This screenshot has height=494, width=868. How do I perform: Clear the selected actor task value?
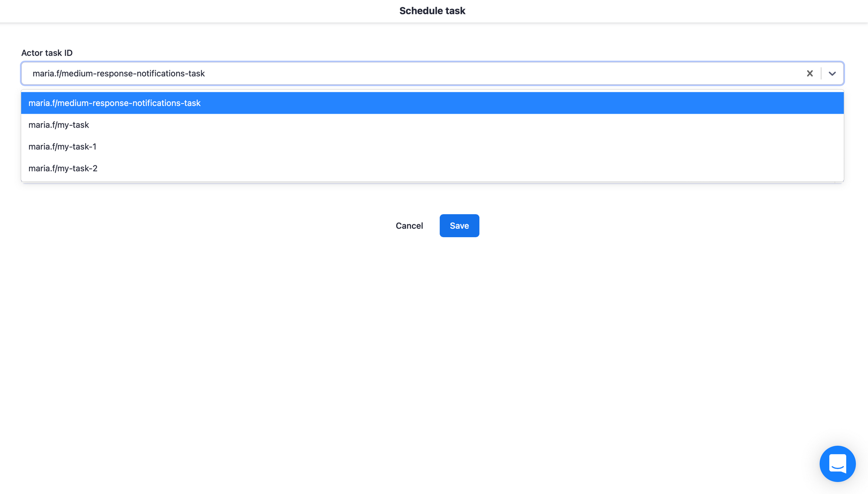(x=809, y=73)
